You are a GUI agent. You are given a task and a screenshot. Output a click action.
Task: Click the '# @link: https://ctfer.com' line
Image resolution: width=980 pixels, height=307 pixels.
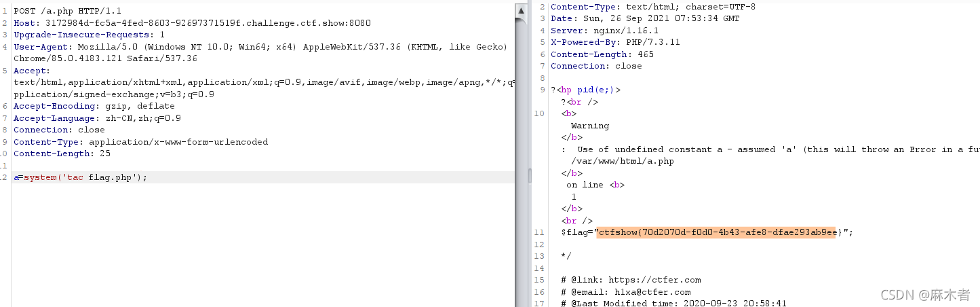pos(631,280)
